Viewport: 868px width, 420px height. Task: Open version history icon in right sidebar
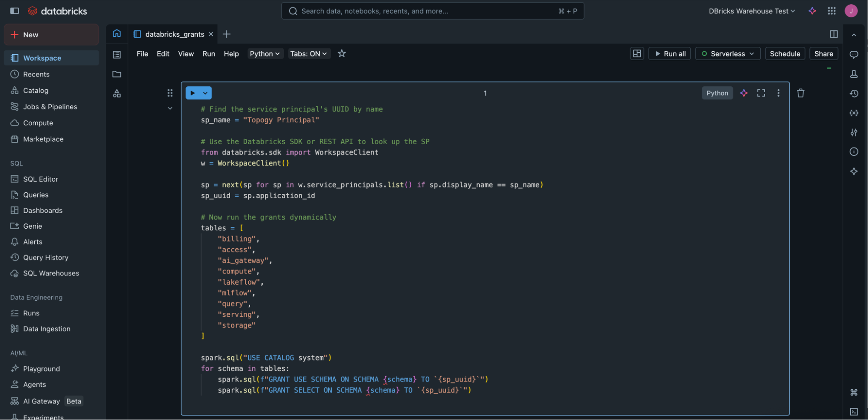point(854,93)
